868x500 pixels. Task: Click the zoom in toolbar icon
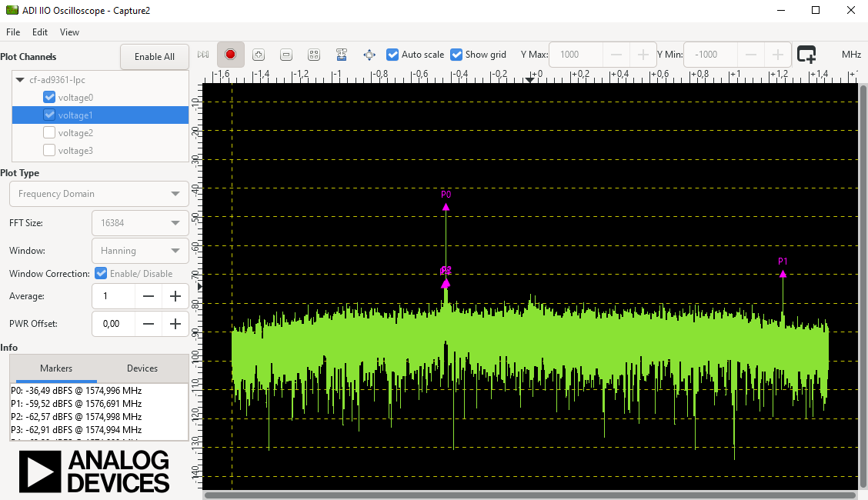[x=259, y=55]
